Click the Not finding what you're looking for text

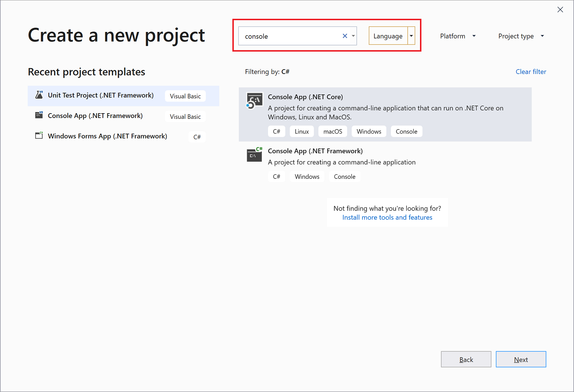387,208
